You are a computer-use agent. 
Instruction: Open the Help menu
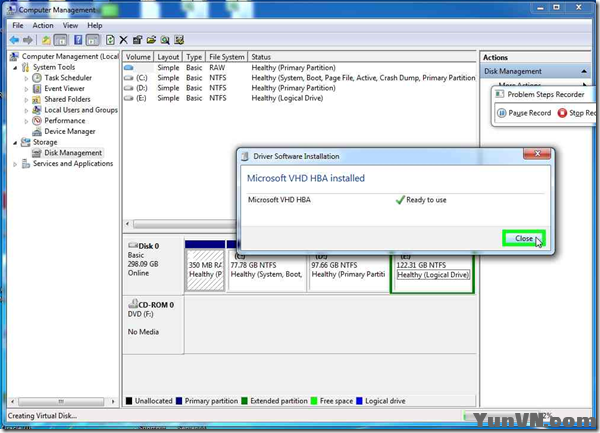[x=95, y=25]
